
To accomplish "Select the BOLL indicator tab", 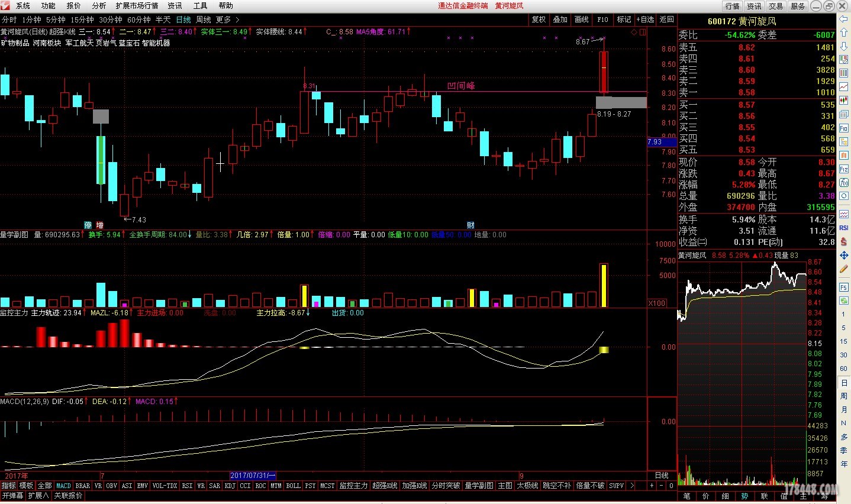I will [293, 486].
